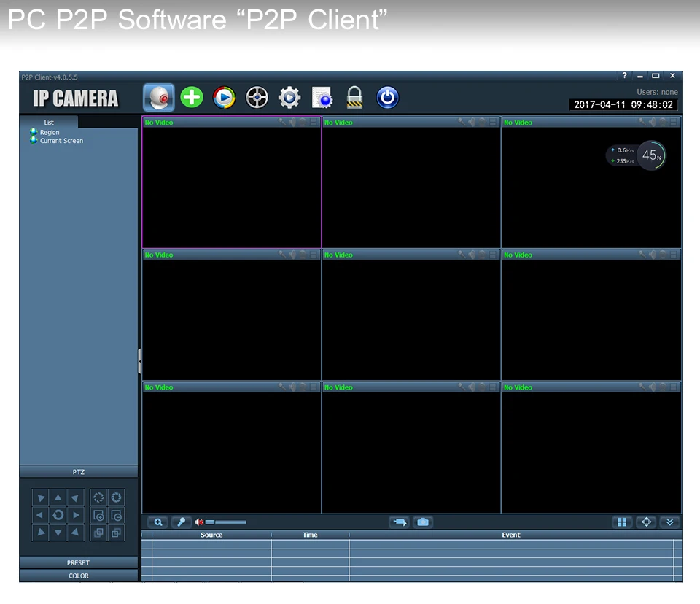
Task: Expand the PTZ panel header
Action: (79, 472)
